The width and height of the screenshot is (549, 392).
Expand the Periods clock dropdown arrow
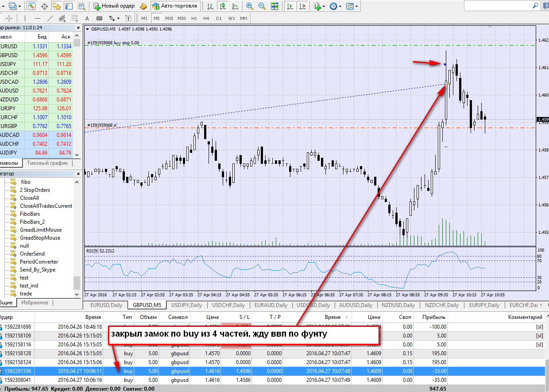coord(340,7)
